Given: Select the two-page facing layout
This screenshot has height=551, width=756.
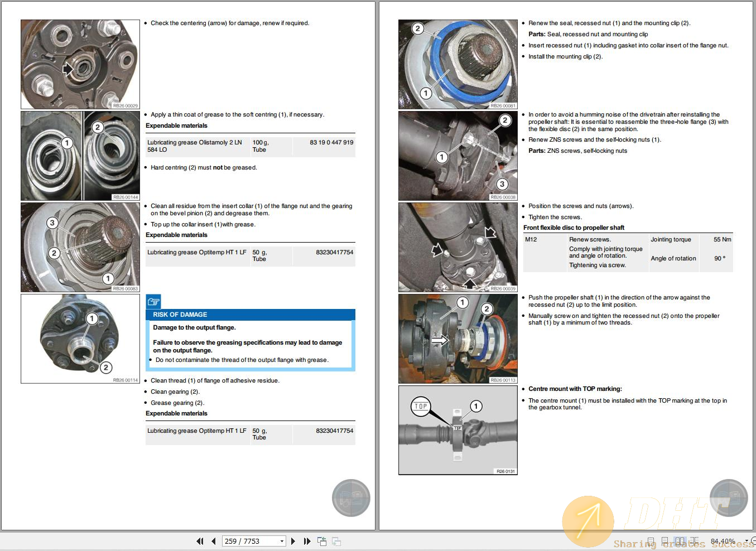Looking at the screenshot, I should (x=680, y=541).
